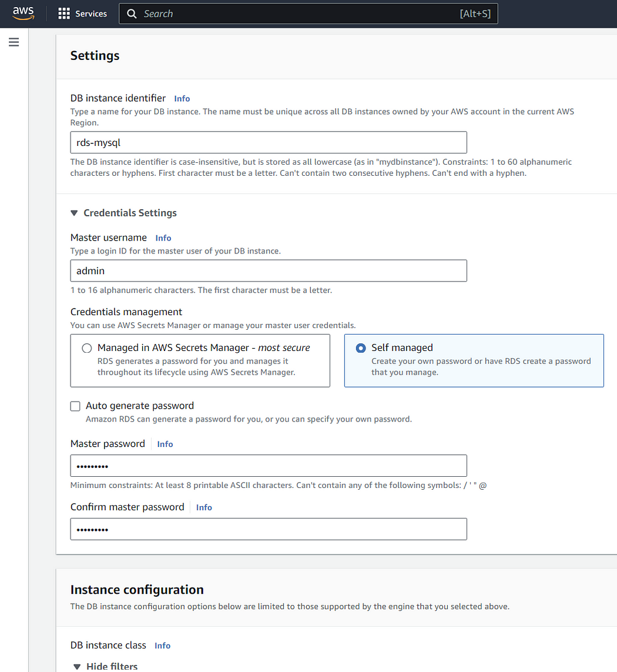Collapse the Credentials Settings section
617x672 pixels.
pos(74,213)
